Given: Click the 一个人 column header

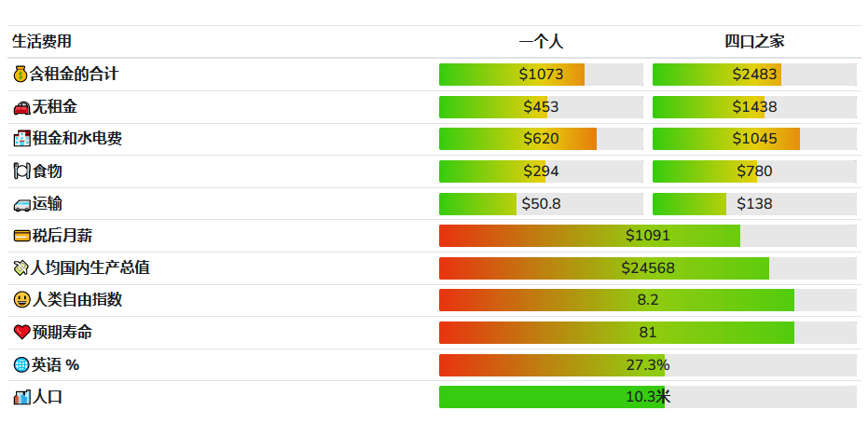Looking at the screenshot, I should [541, 41].
